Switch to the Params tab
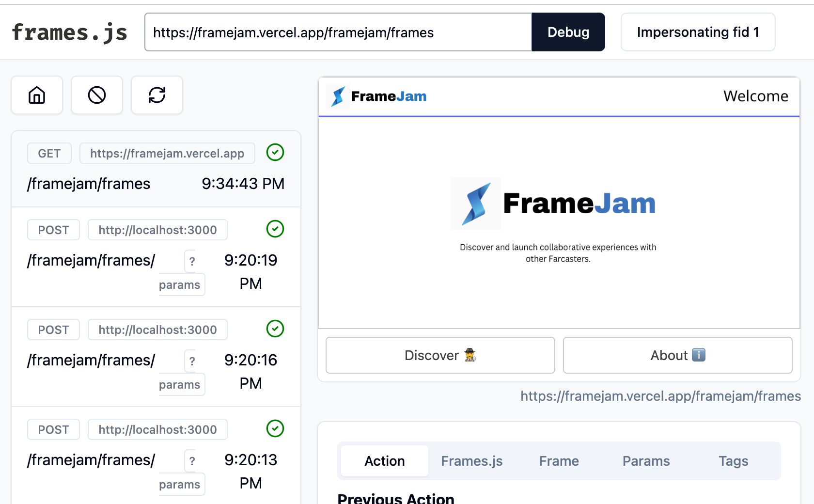 [646, 461]
